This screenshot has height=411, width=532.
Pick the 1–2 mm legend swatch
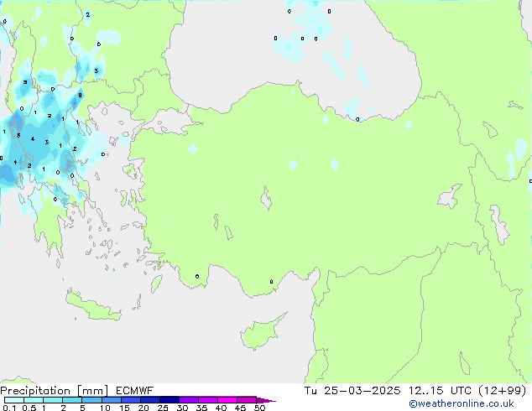click(53, 400)
